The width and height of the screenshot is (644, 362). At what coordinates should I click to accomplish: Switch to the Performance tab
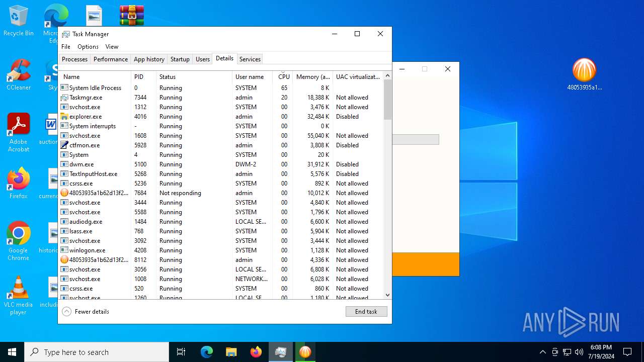[111, 59]
